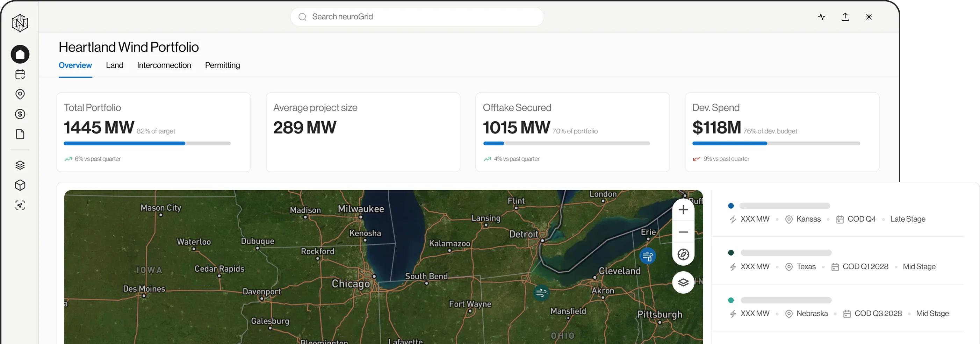Open the location pin sidebar icon

(20, 94)
